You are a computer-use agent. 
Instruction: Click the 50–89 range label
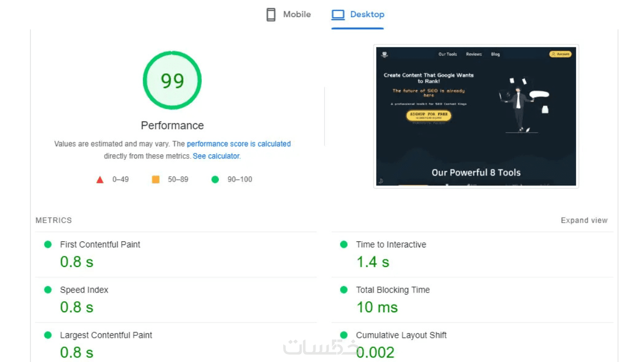[x=178, y=179]
